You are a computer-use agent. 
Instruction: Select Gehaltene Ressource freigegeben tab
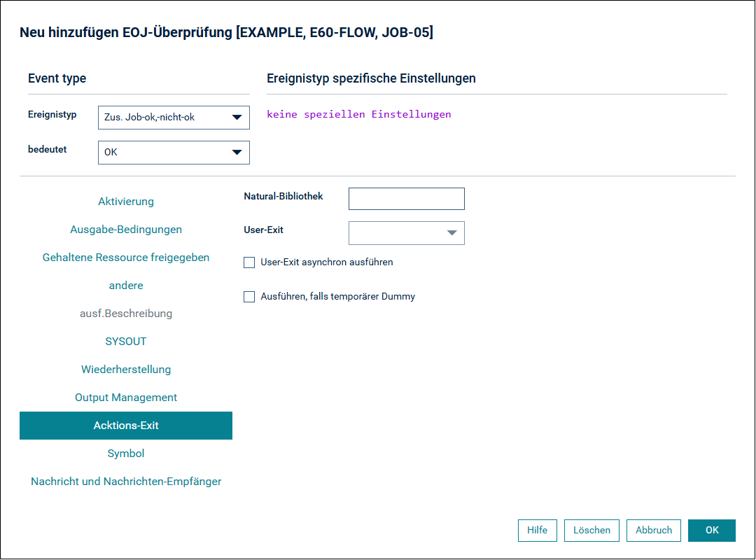(126, 258)
